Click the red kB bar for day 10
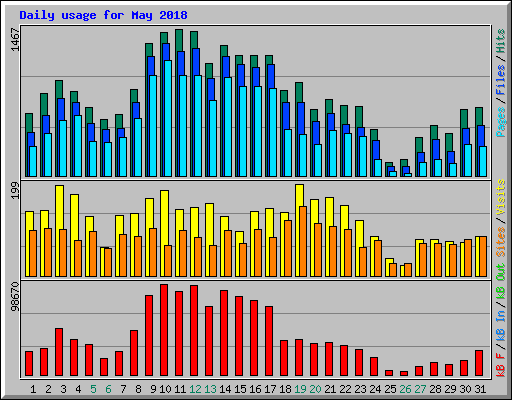This screenshot has width=512, height=400. tap(164, 330)
